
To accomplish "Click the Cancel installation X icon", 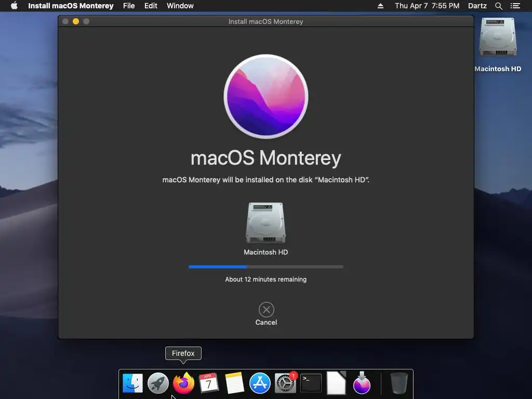I will [x=267, y=310].
